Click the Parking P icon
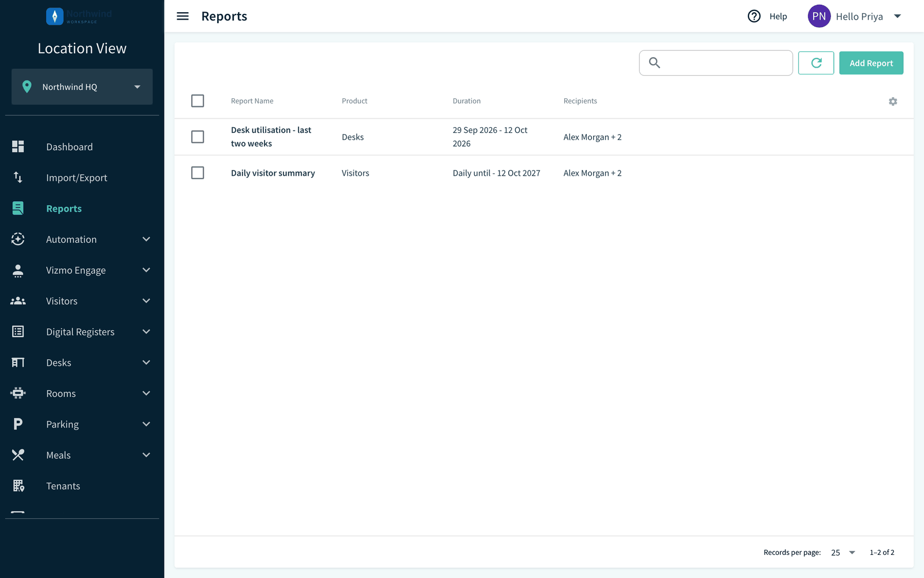The width and height of the screenshot is (924, 578). coord(18,424)
